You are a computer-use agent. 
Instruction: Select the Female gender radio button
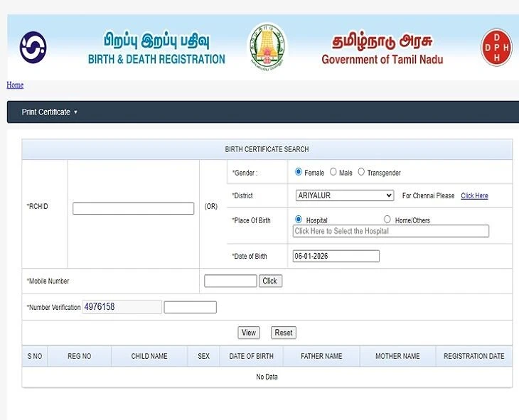tap(299, 172)
